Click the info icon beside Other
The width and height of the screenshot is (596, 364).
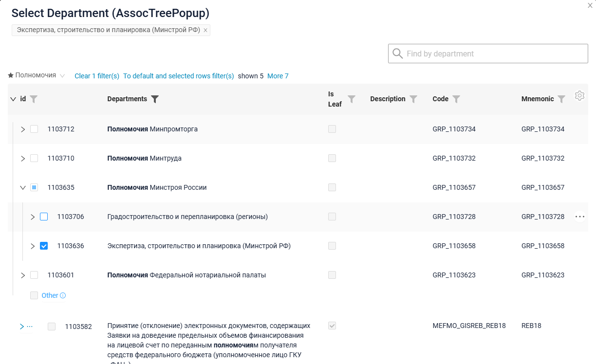point(63,295)
